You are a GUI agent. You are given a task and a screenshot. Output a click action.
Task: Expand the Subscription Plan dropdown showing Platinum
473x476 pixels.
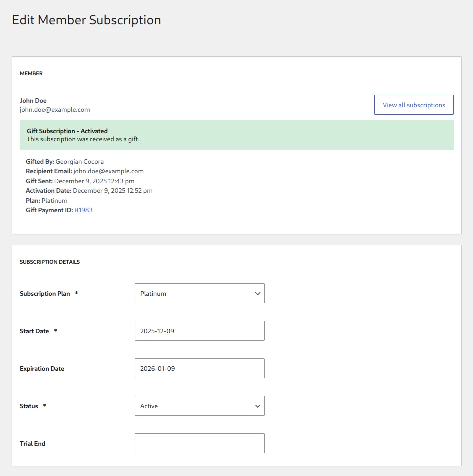point(199,293)
